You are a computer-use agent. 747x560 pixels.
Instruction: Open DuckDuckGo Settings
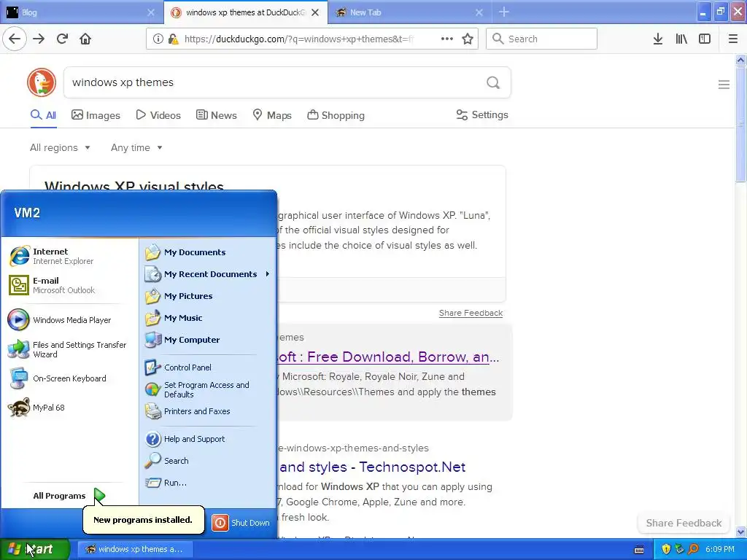click(482, 114)
